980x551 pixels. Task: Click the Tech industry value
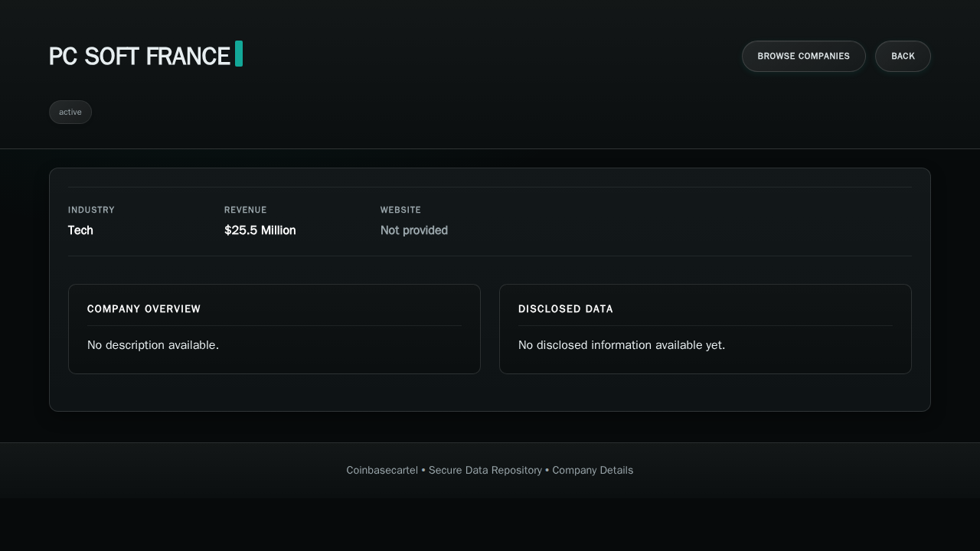click(x=80, y=230)
